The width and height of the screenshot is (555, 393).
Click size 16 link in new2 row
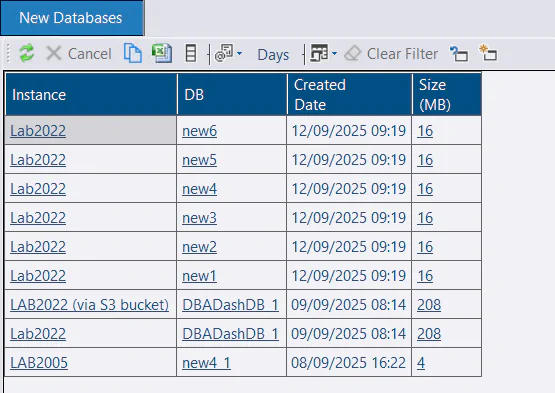[x=425, y=247]
